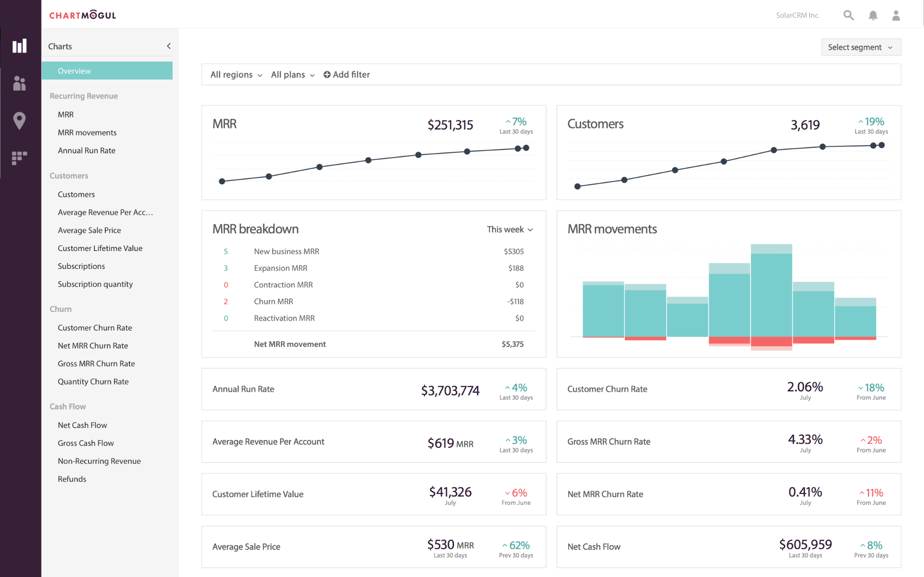Open Net Cash Flow sidebar link
This screenshot has width=924, height=577.
(x=82, y=425)
